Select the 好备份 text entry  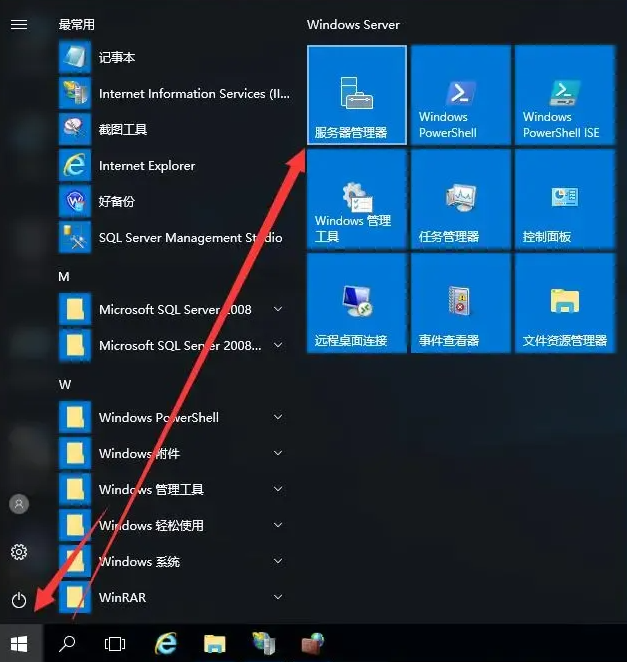pos(117,201)
